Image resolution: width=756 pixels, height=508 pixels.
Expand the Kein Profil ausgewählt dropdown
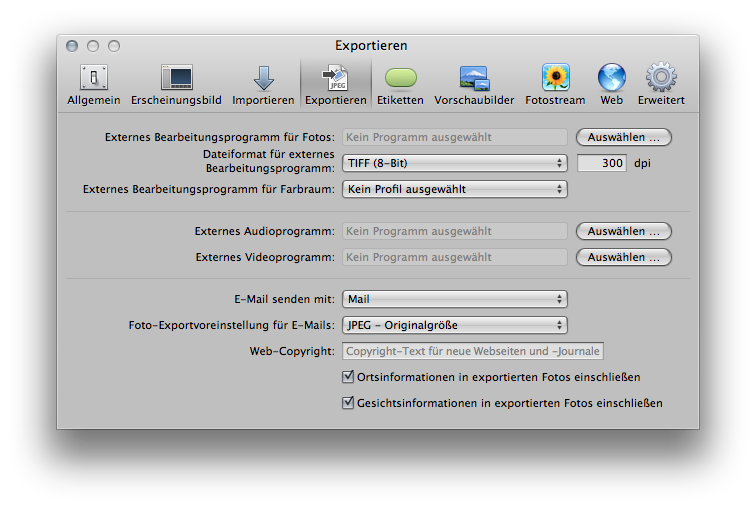pyautogui.click(x=455, y=189)
